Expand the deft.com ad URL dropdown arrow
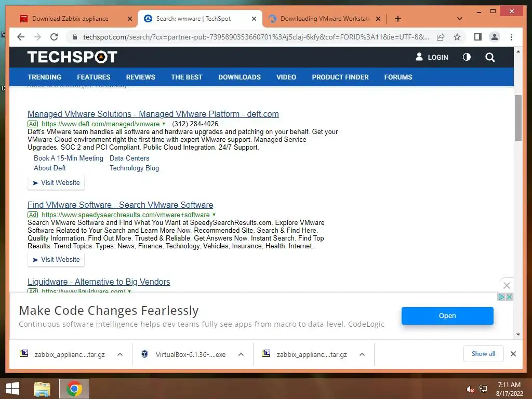 [x=164, y=124]
